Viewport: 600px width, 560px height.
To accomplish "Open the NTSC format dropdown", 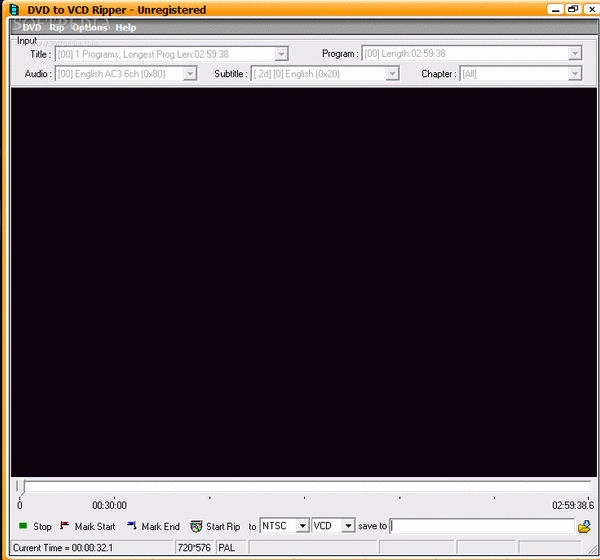I will pos(302,526).
